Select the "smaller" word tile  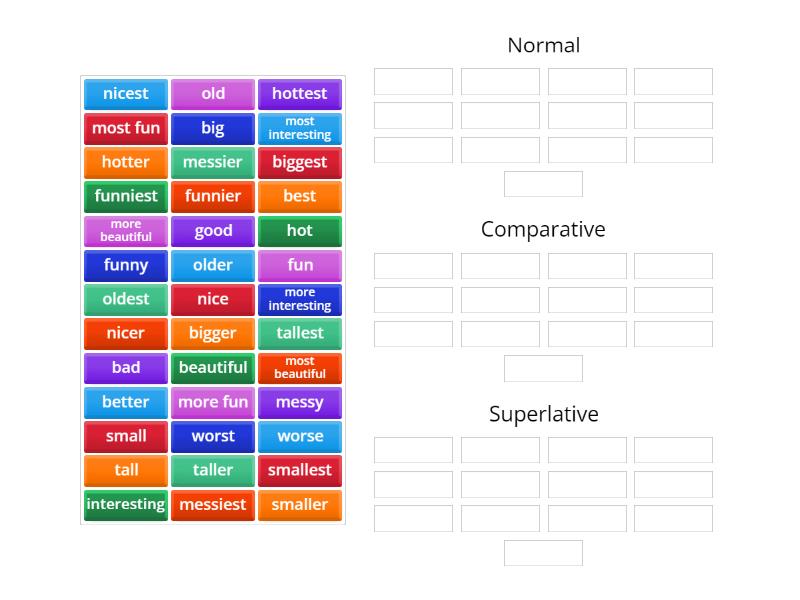(x=300, y=505)
